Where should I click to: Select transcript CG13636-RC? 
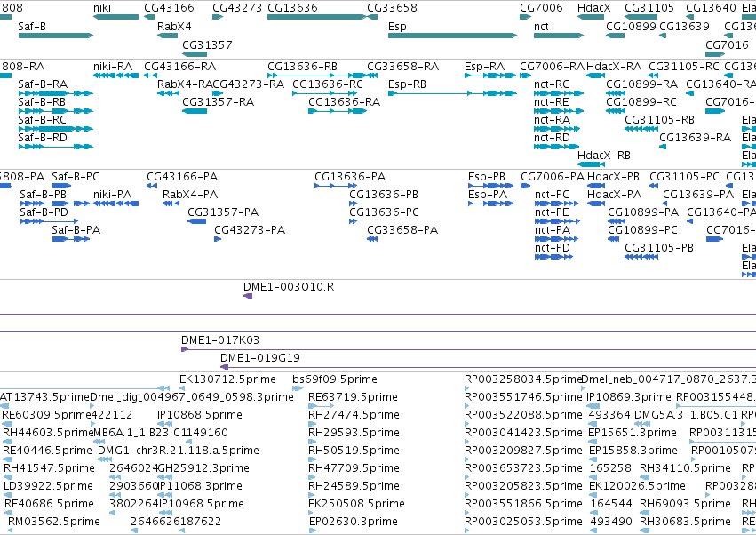pyautogui.click(x=328, y=84)
